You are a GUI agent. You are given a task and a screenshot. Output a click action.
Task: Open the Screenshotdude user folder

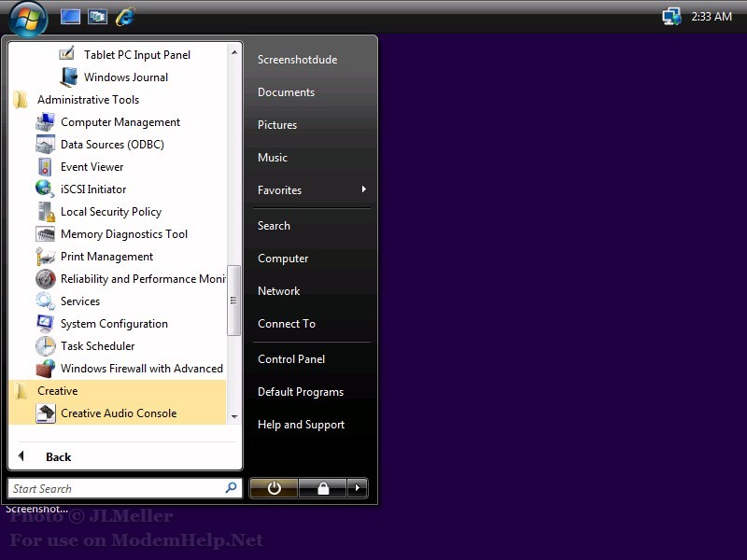(x=297, y=60)
